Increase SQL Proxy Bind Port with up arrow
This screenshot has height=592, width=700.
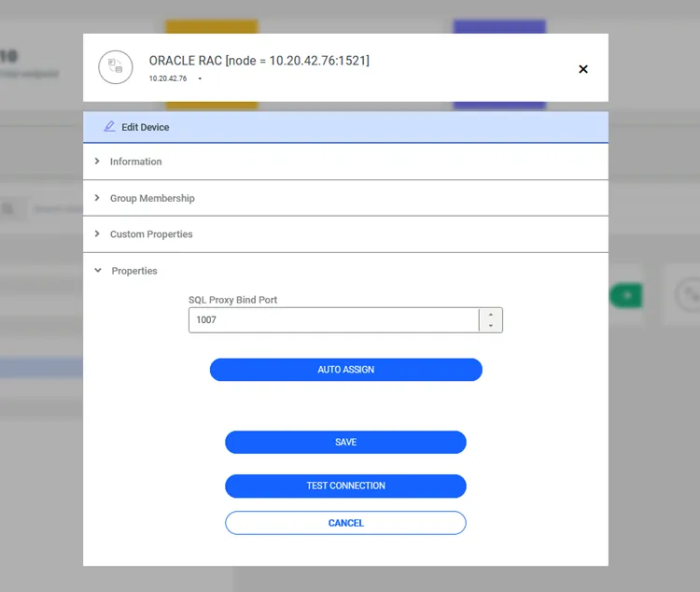(491, 315)
